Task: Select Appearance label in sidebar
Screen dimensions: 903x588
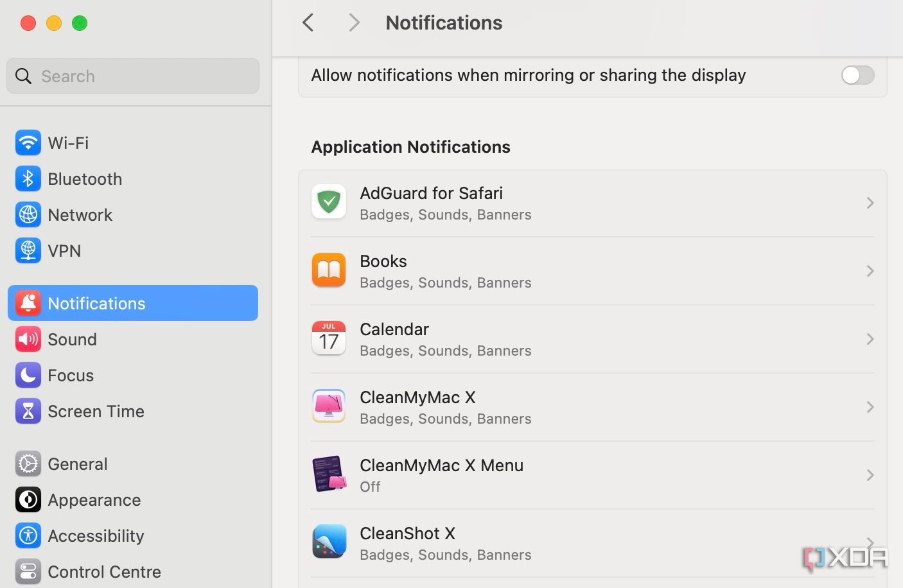Action: pyautogui.click(x=94, y=499)
